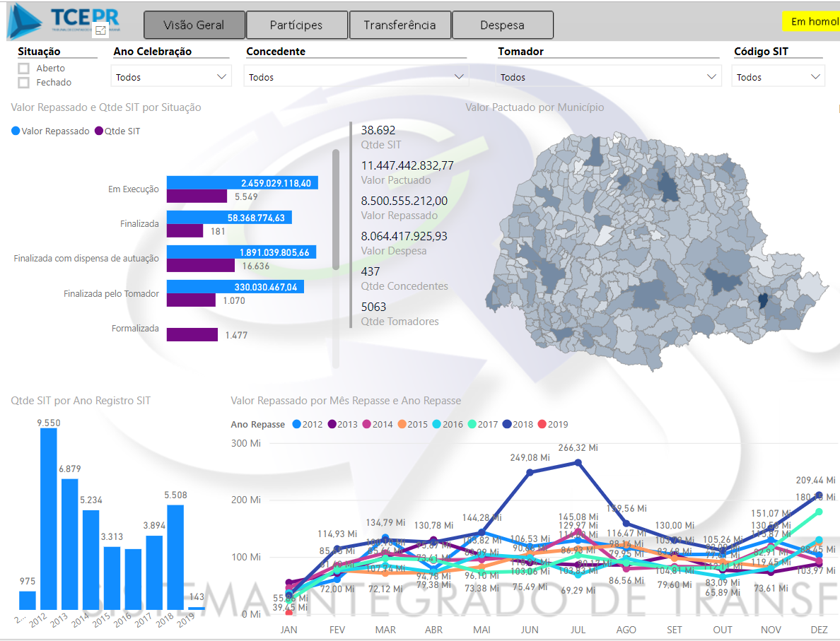Click the Qtde SIT por Ano Registro title
This screenshot has width=840, height=641.
81,401
